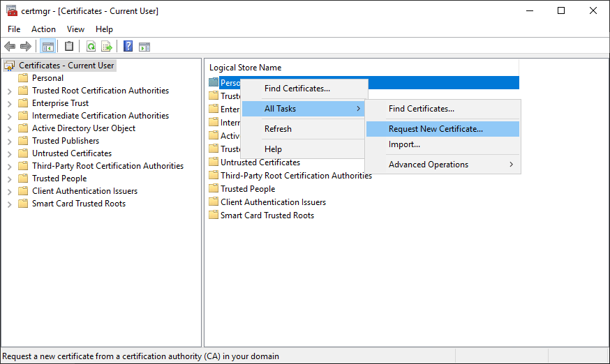Select Trusted Publishers folder in tree
Screen dimensions: 610x364
pyautogui.click(x=66, y=141)
